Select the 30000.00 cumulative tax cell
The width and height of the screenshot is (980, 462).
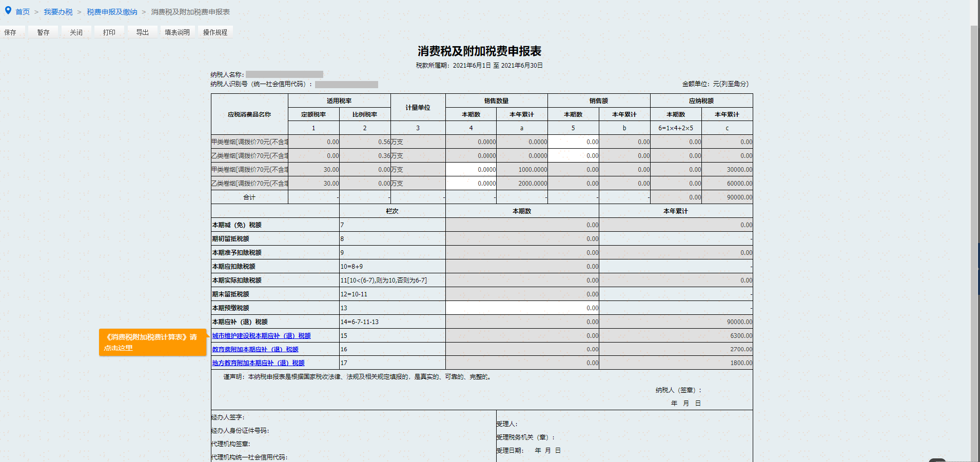[727, 170]
